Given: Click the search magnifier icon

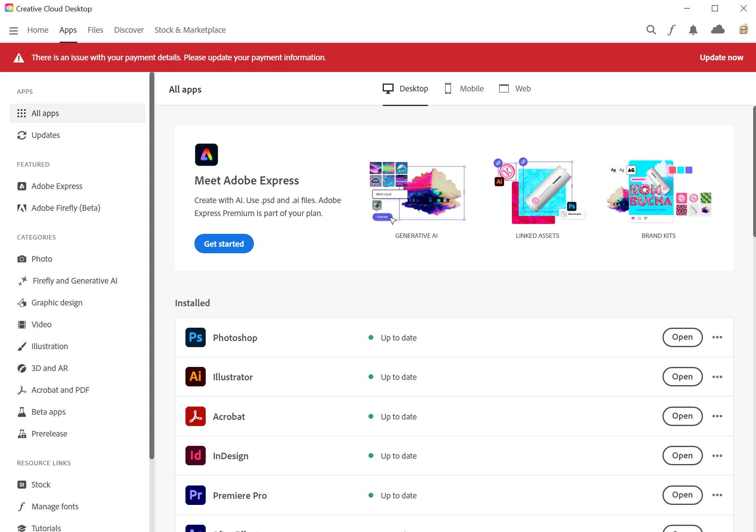Looking at the screenshot, I should tap(651, 30).
